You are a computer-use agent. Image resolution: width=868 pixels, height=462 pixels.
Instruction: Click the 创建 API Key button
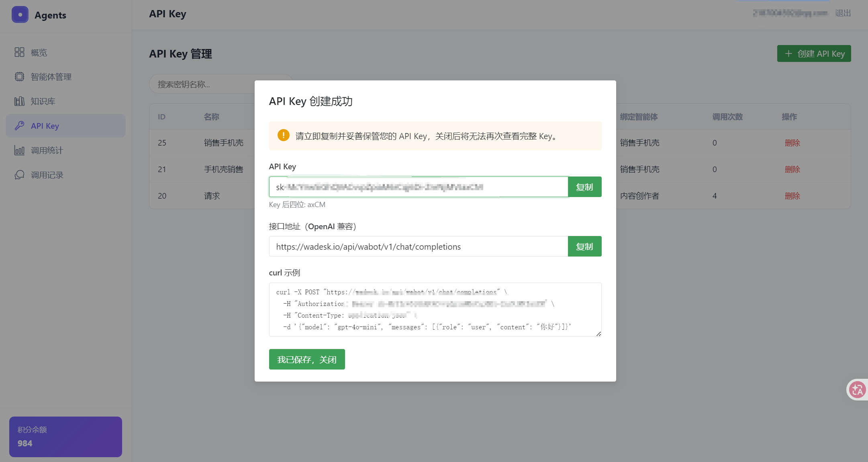tap(814, 53)
